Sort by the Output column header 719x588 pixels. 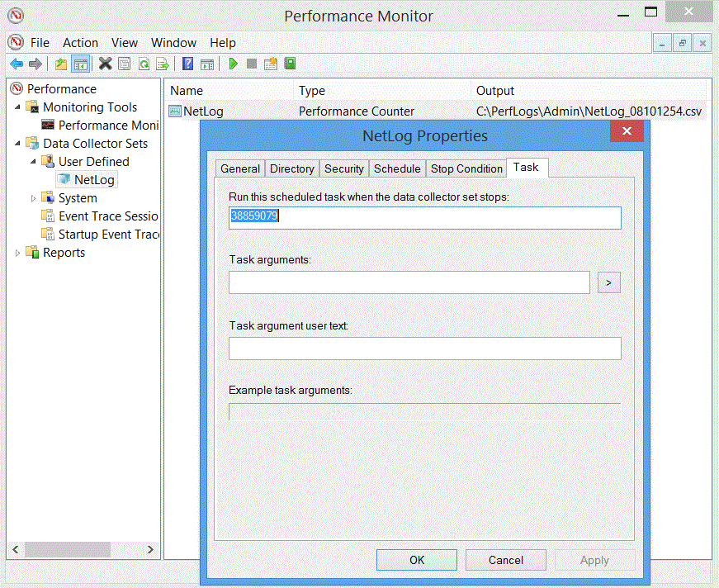coord(589,91)
